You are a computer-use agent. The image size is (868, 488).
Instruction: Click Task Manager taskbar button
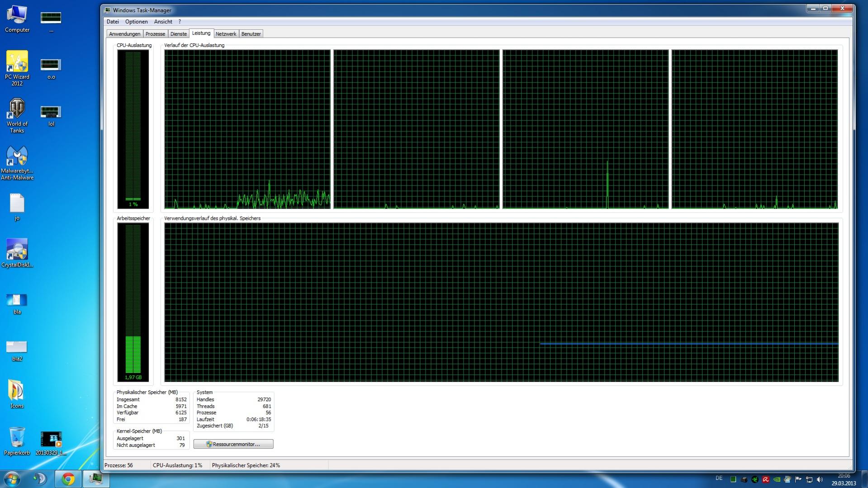pos(96,479)
